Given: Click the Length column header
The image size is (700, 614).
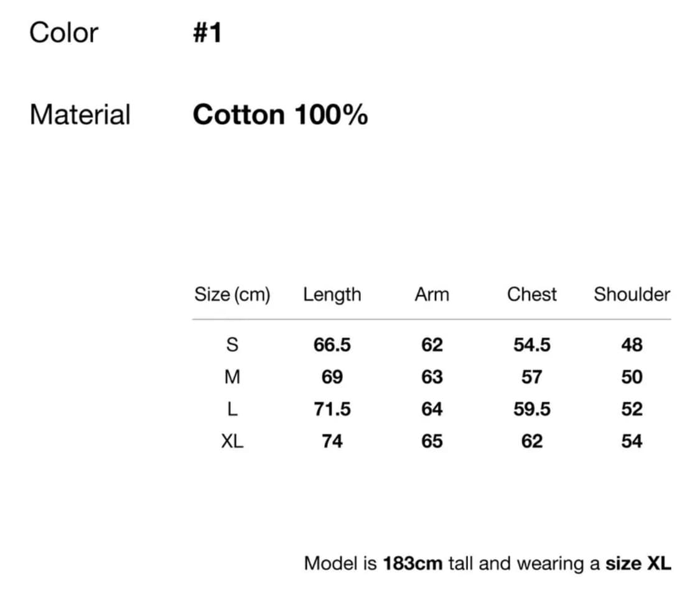Looking at the screenshot, I should point(332,294).
